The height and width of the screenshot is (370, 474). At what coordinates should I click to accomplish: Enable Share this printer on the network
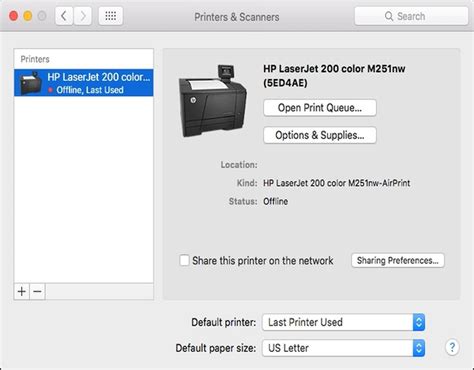184,260
